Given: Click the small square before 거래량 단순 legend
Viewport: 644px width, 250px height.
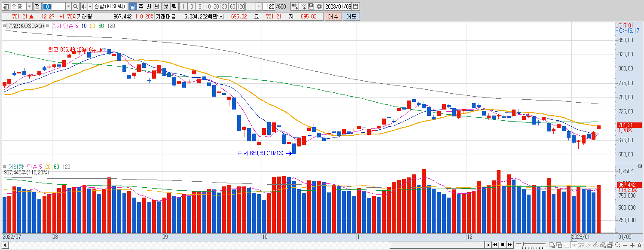Looking at the screenshot, I should [5, 167].
